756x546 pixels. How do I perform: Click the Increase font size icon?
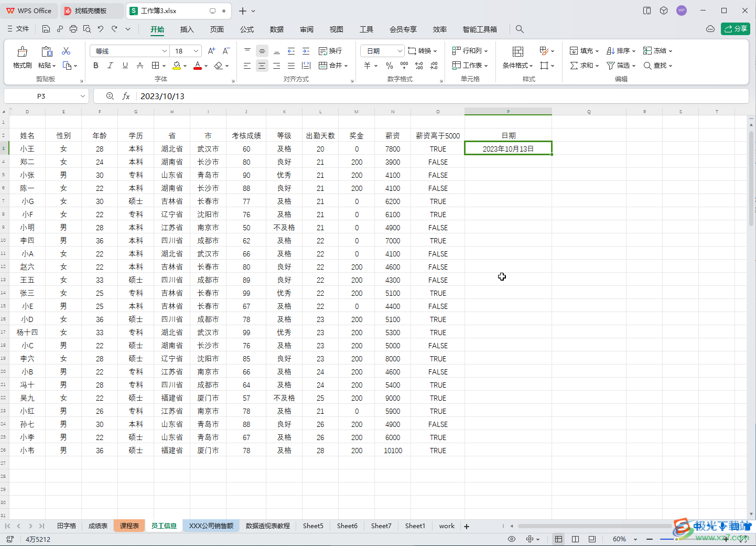pos(211,51)
